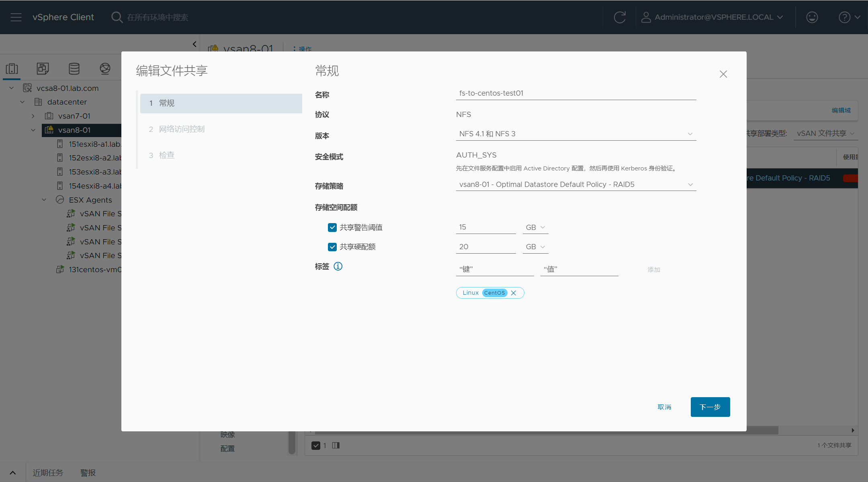Click the tag value input field
Image resolution: width=868 pixels, height=482 pixels.
pos(579,269)
